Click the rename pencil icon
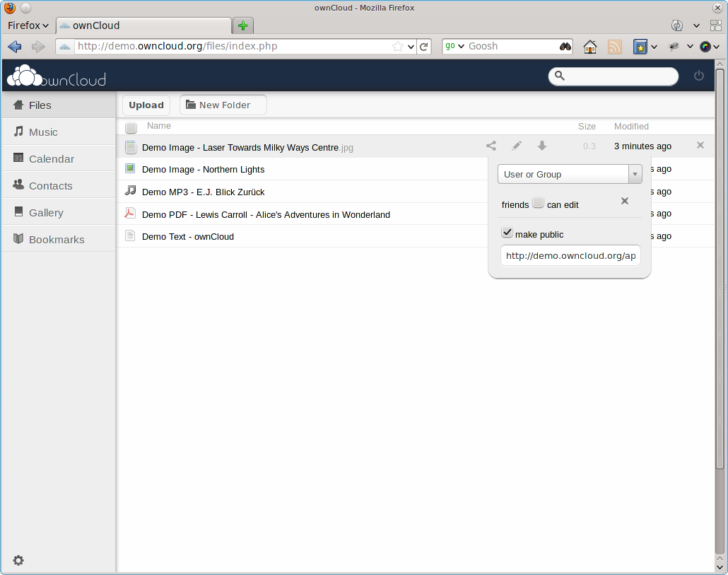The width and height of the screenshot is (728, 575). 516,146
